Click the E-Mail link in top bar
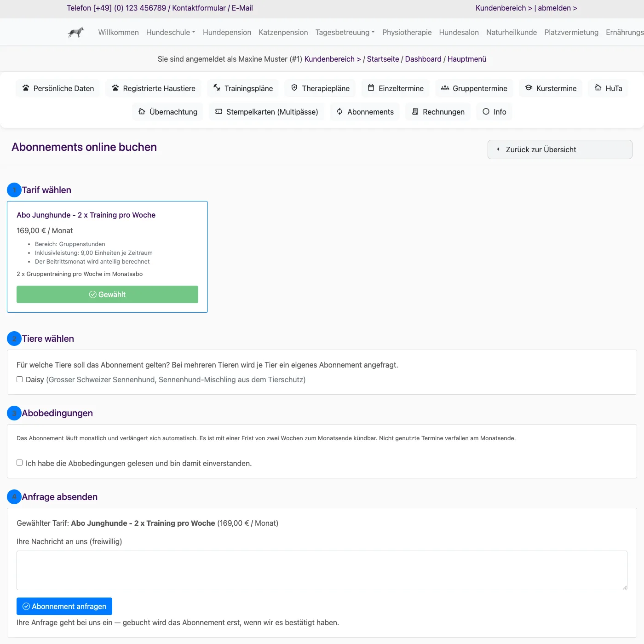This screenshot has height=644, width=644. pos(242,8)
